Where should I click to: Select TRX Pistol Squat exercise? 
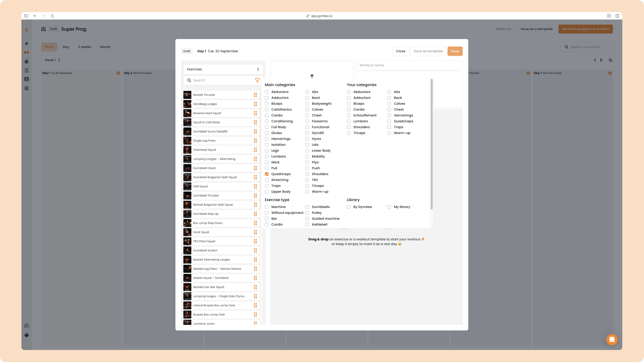pyautogui.click(x=221, y=241)
